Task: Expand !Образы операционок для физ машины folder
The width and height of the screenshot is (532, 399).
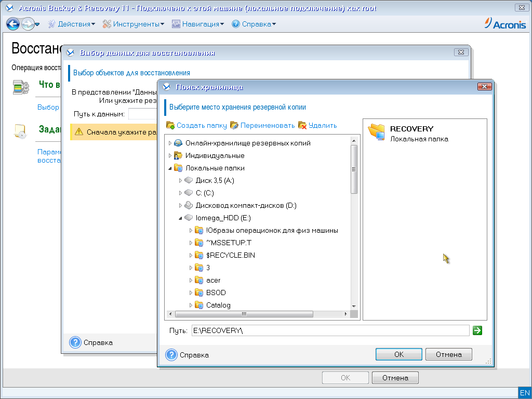Action: click(x=191, y=230)
